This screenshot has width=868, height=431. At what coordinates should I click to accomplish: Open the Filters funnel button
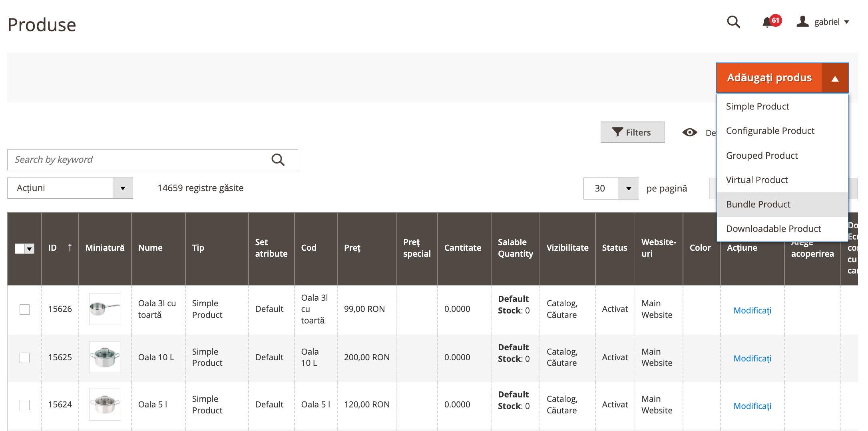633,132
